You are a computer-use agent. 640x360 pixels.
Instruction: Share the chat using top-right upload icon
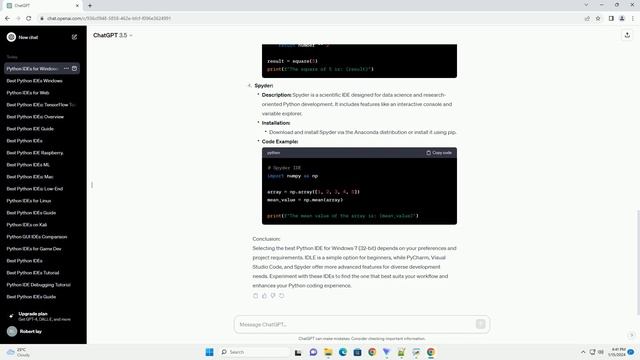click(x=627, y=36)
